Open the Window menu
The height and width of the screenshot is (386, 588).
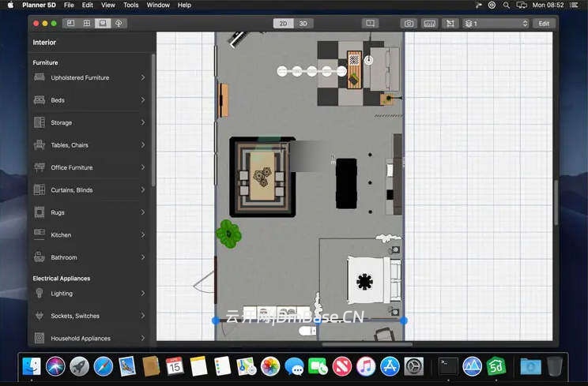click(x=158, y=6)
